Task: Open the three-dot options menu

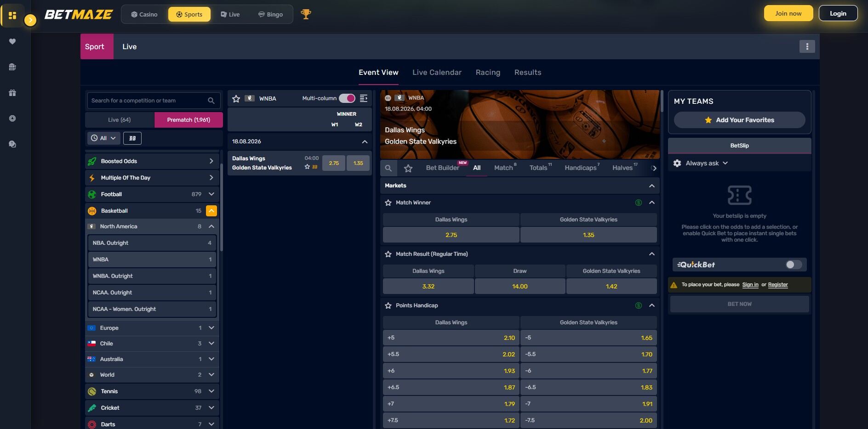Action: (807, 46)
